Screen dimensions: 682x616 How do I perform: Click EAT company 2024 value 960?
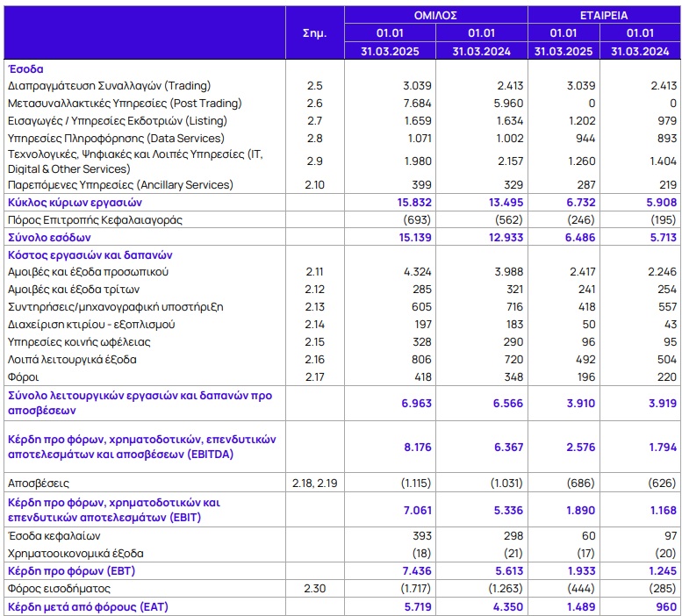(x=665, y=605)
